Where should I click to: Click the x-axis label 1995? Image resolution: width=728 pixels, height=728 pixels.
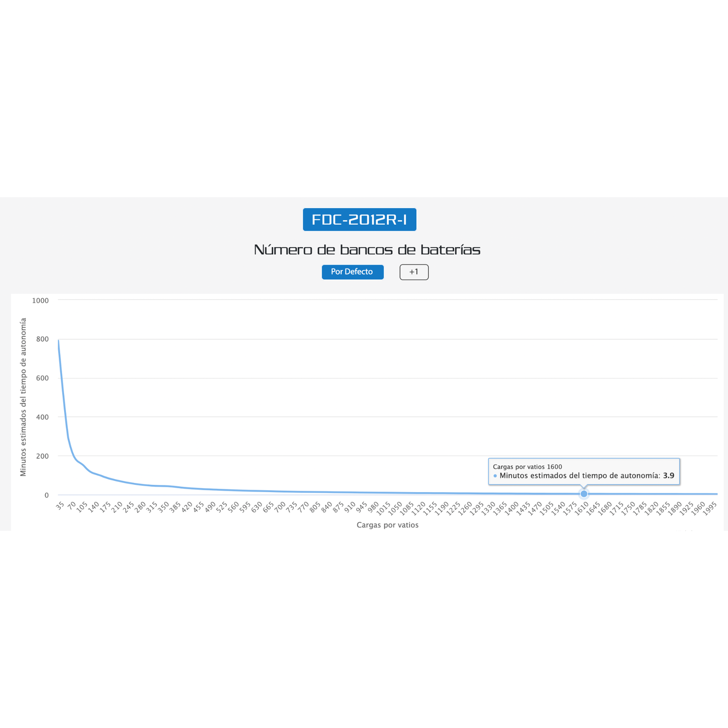pyautogui.click(x=710, y=508)
